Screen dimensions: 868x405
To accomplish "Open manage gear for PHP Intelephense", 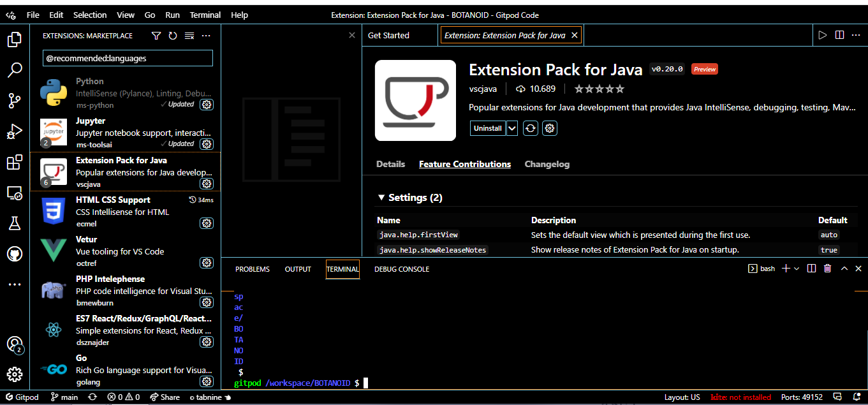I will [207, 302].
